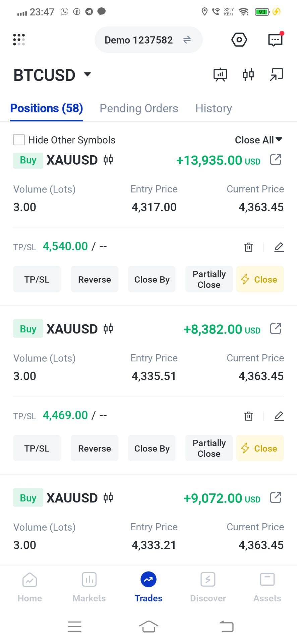Tap Reverse on the first XAUUSD position
This screenshot has width=297, height=644.
[95, 279]
